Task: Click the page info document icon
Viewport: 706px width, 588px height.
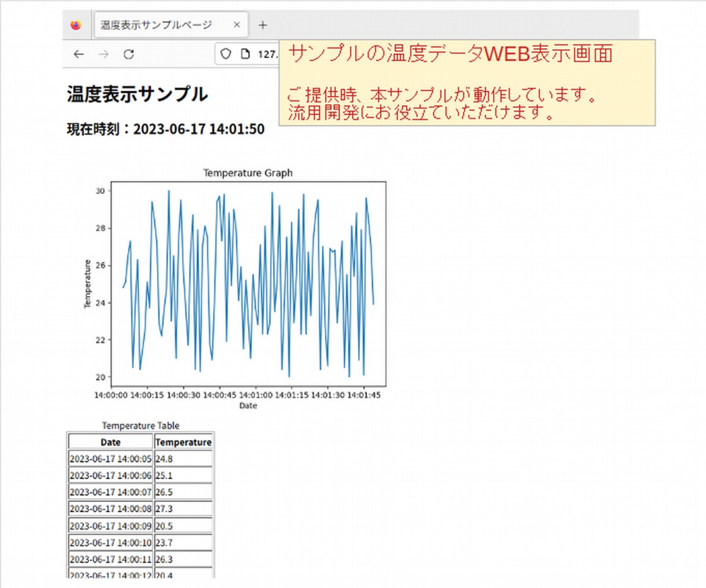Action: click(245, 54)
